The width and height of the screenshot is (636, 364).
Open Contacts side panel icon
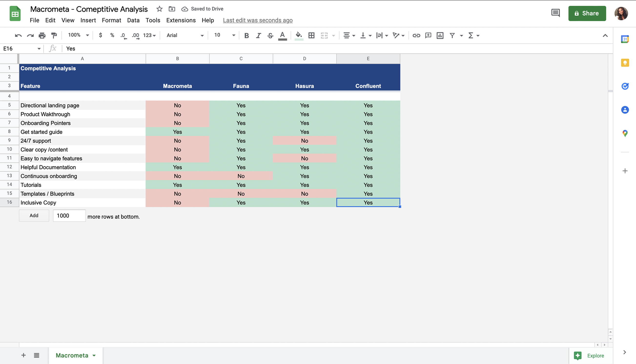[x=625, y=110]
